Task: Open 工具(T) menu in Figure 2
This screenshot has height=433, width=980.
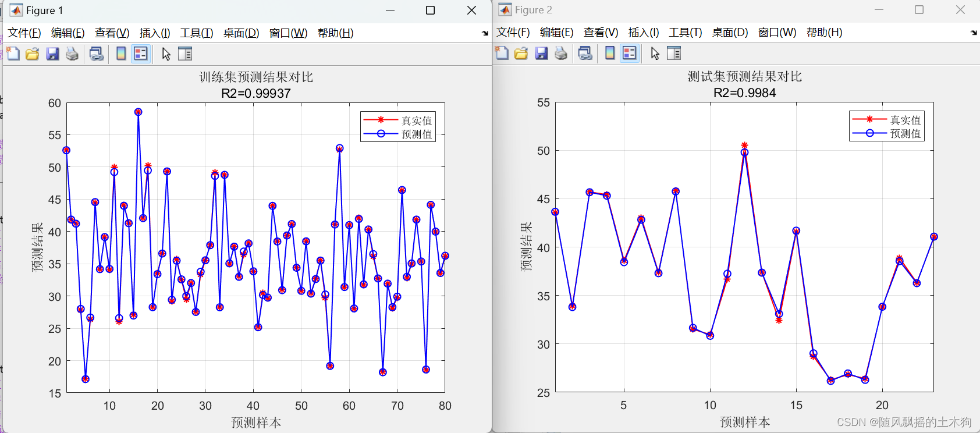Action: pyautogui.click(x=686, y=33)
